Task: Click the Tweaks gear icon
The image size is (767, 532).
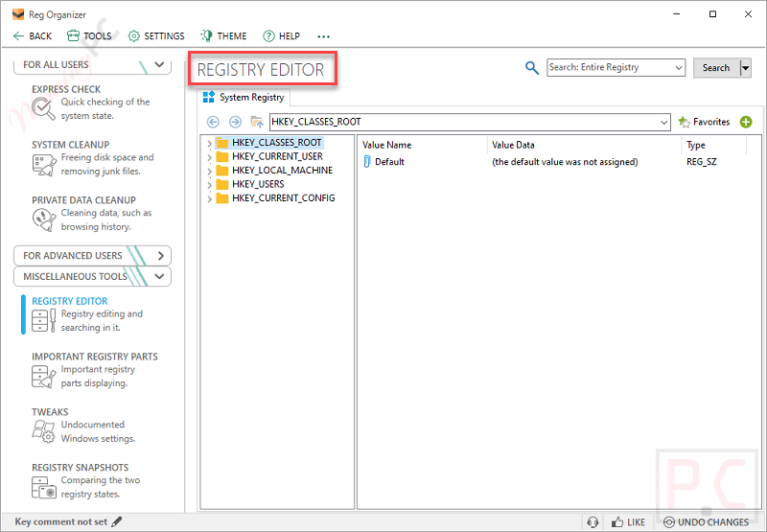Action: pyautogui.click(x=44, y=432)
